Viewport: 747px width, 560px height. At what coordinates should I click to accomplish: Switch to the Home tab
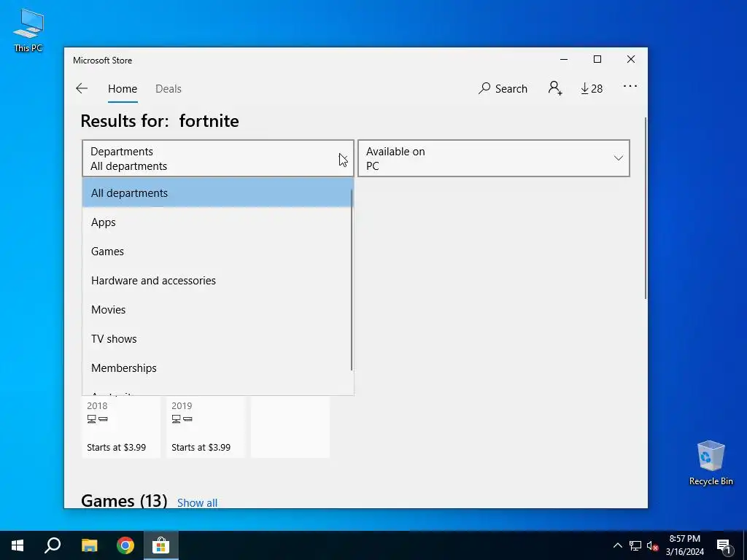(123, 88)
